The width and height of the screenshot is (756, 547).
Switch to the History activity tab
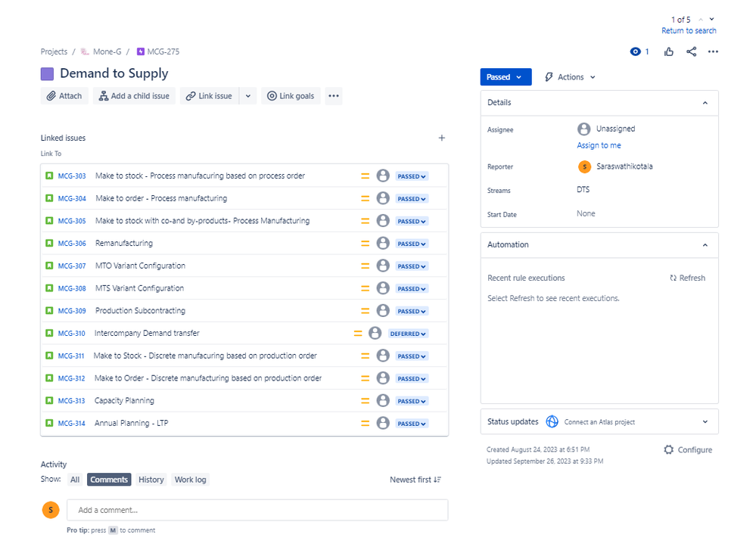[x=151, y=480]
